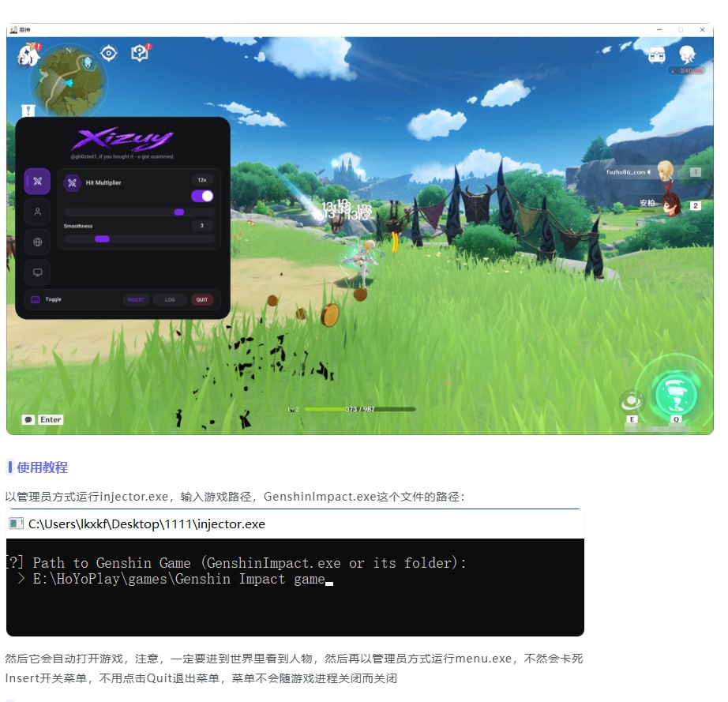Activate the elemental burst Q skill

(x=676, y=394)
